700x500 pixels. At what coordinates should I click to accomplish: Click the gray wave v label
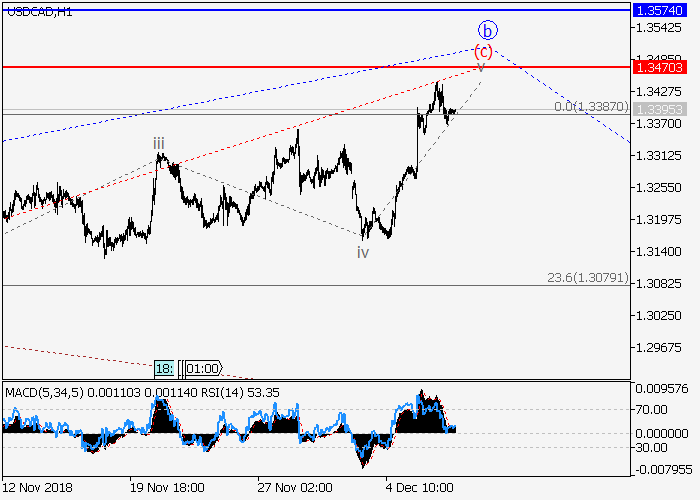481,67
